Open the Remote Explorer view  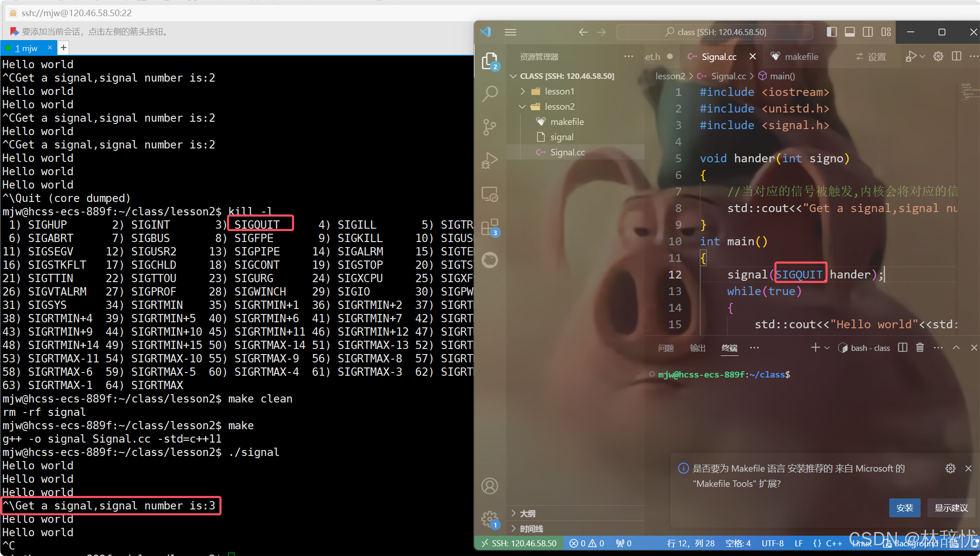click(490, 194)
